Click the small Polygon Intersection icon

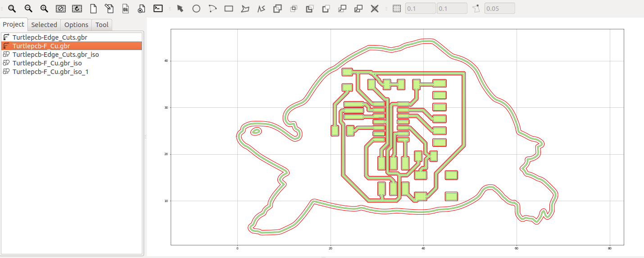pos(294,8)
